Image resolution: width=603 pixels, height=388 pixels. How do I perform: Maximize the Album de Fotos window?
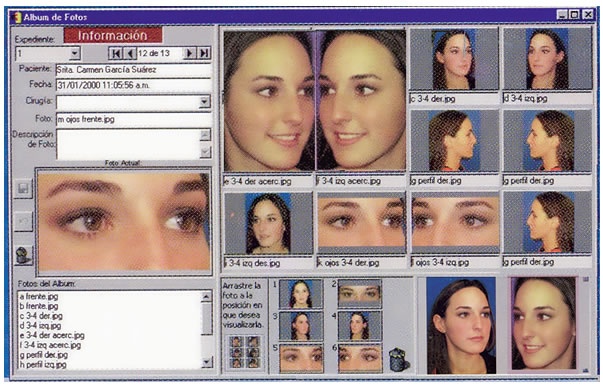575,15
